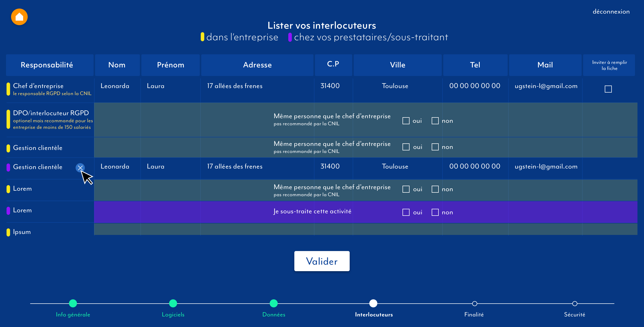Click the Tel column header
The width and height of the screenshot is (644, 327).
tap(475, 65)
